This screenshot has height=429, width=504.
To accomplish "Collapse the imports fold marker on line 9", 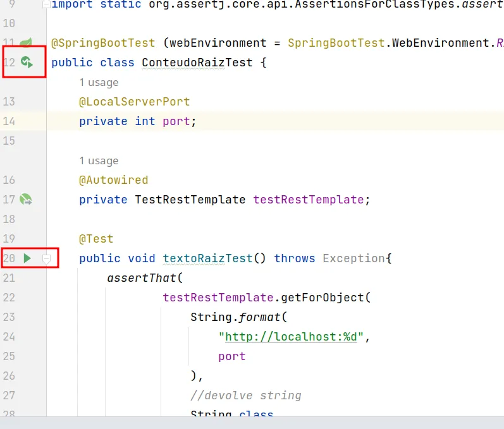I will pyautogui.click(x=47, y=4).
